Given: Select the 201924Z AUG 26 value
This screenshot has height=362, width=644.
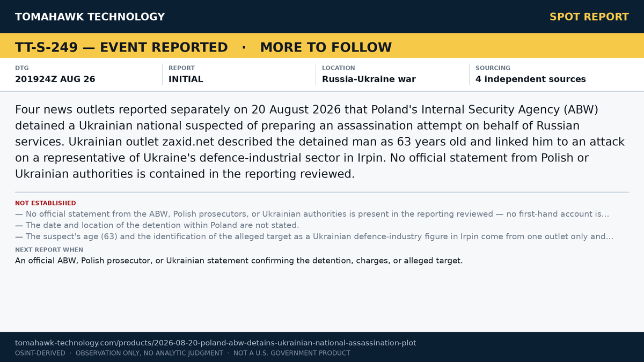Looking at the screenshot, I should click(x=55, y=79).
